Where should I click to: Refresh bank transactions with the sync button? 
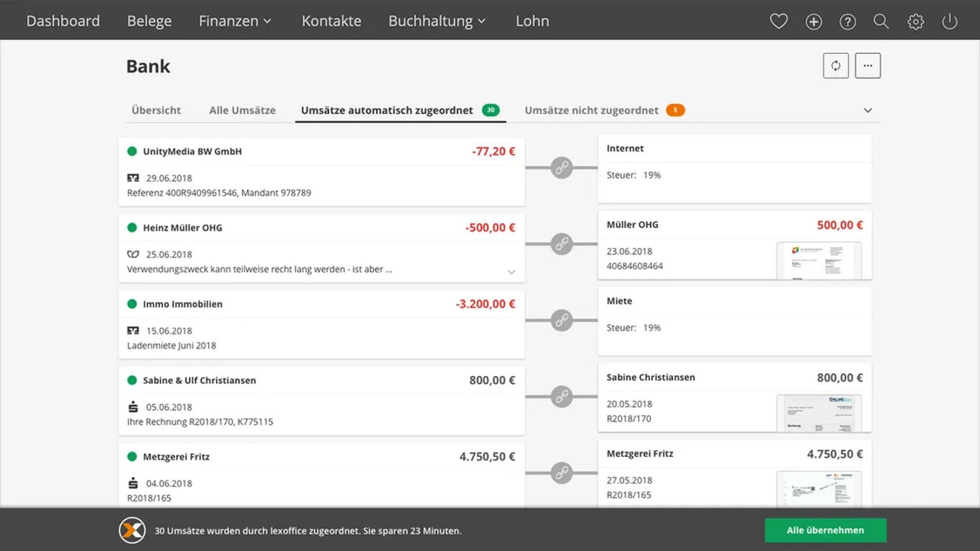[x=836, y=66]
